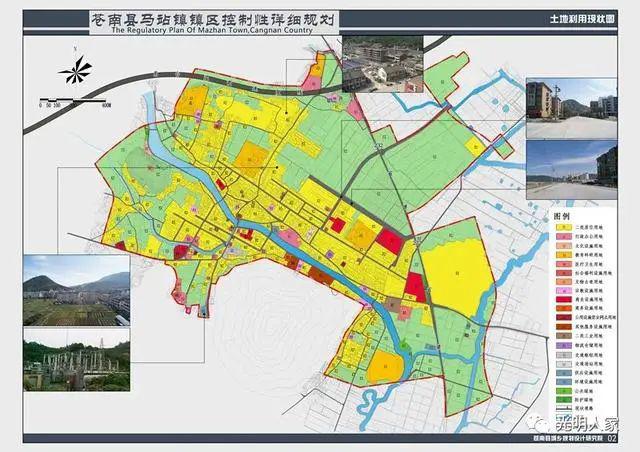Click the large yellow residential block on east side
The width and height of the screenshot is (640, 452).
click(455, 276)
